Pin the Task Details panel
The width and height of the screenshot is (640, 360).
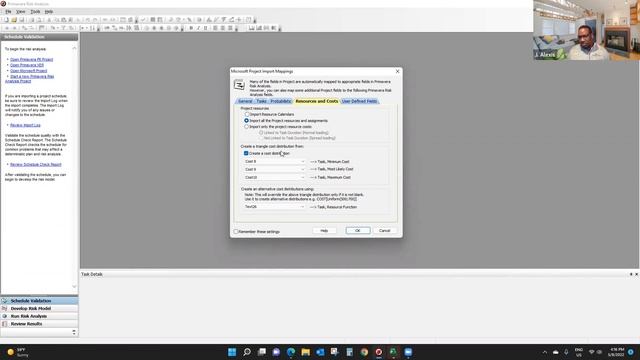[631, 274]
